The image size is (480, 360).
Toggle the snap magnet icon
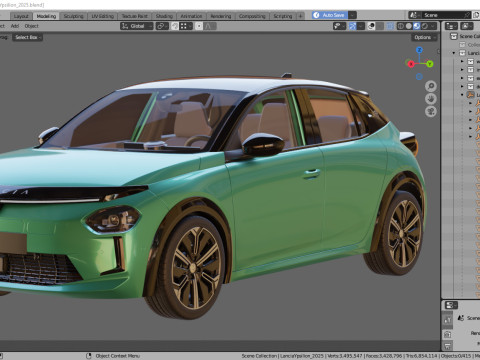175,26
